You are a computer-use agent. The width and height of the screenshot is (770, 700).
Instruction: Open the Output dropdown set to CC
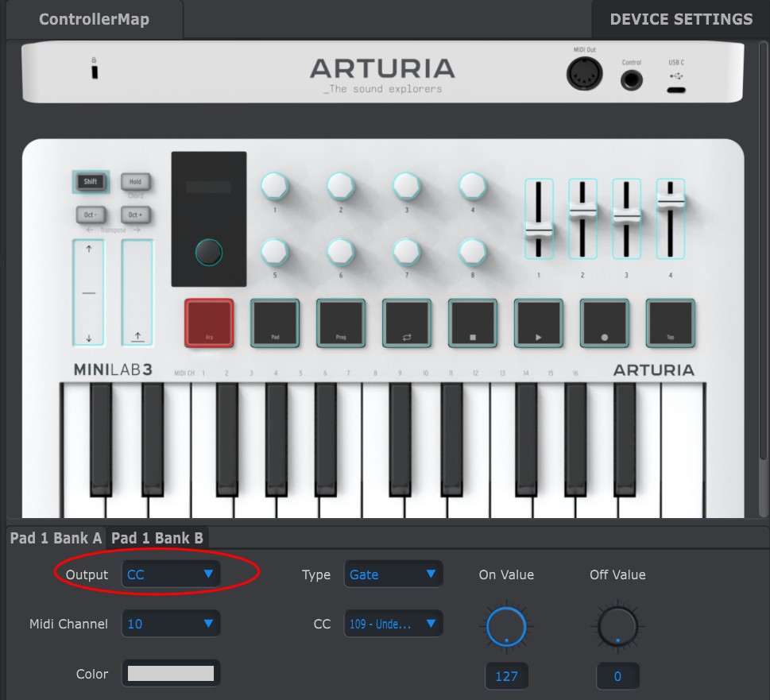pyautogui.click(x=171, y=574)
